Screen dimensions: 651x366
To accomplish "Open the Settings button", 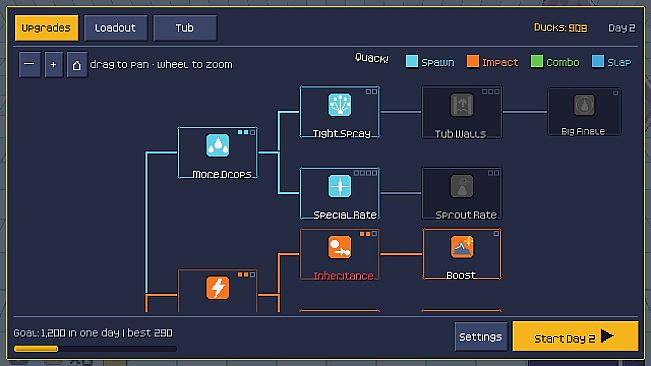I will tap(481, 337).
